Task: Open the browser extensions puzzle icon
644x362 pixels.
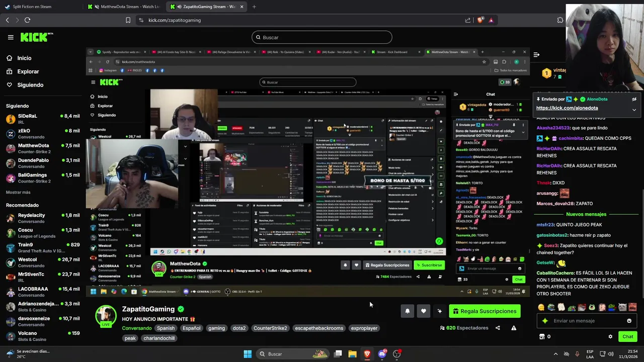Action: (560, 20)
